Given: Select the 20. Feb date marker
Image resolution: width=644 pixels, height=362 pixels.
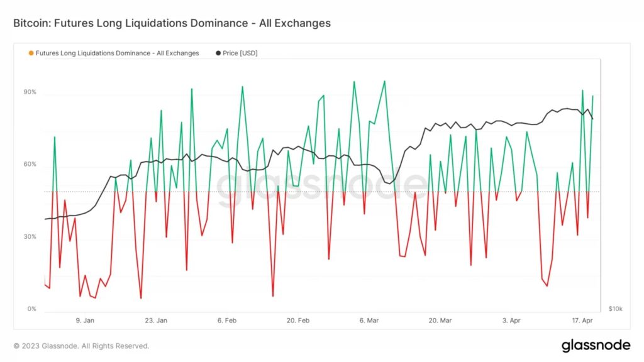Looking at the screenshot, I should point(298,321).
